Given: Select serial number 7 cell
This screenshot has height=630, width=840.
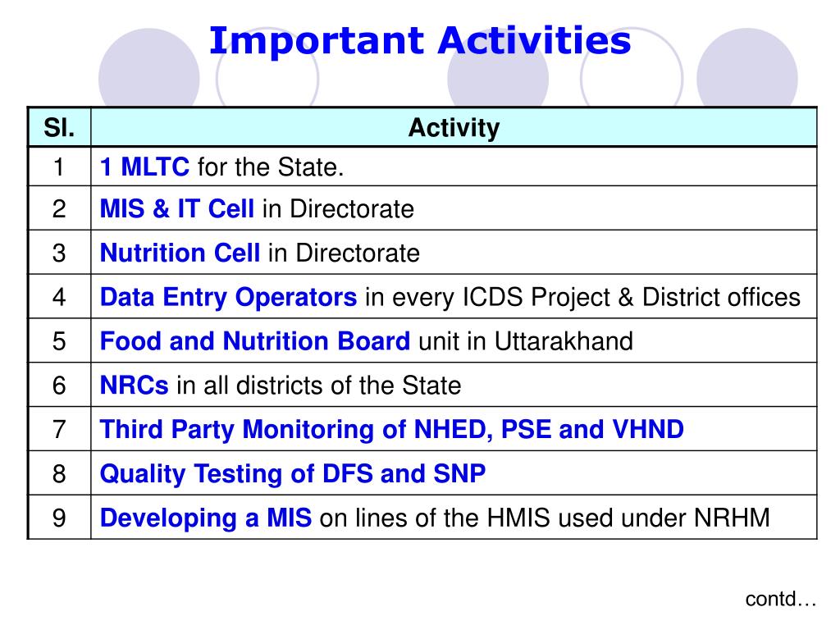Looking at the screenshot, I should [x=59, y=429].
